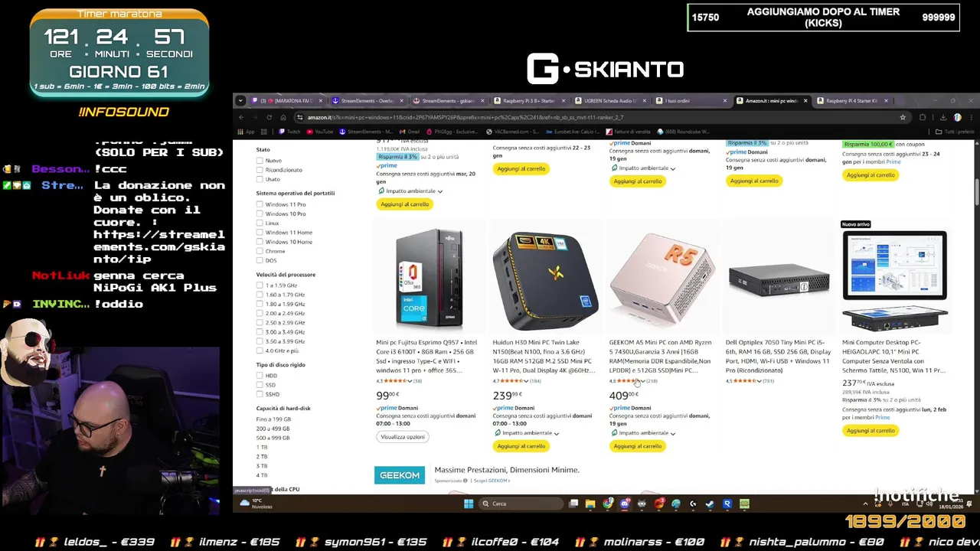
Task: Switch to I tuoi ordini tab
Action: tap(691, 101)
